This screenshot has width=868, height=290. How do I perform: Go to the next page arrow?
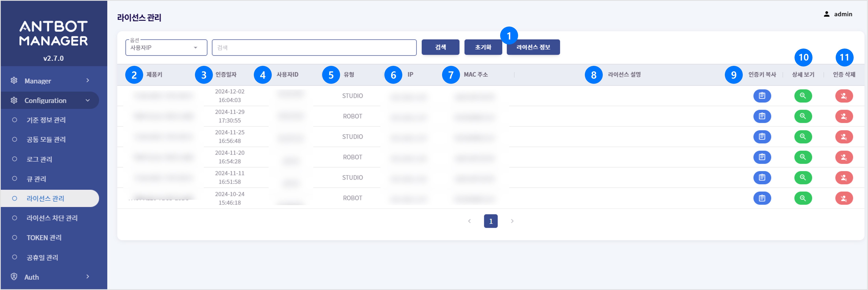tap(512, 221)
